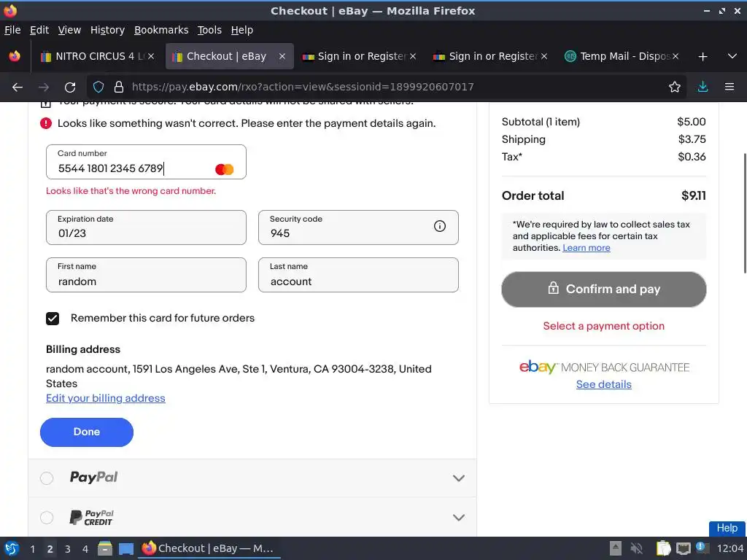Click into the Security code field
Viewport: 747px width, 560px height.
(358, 227)
